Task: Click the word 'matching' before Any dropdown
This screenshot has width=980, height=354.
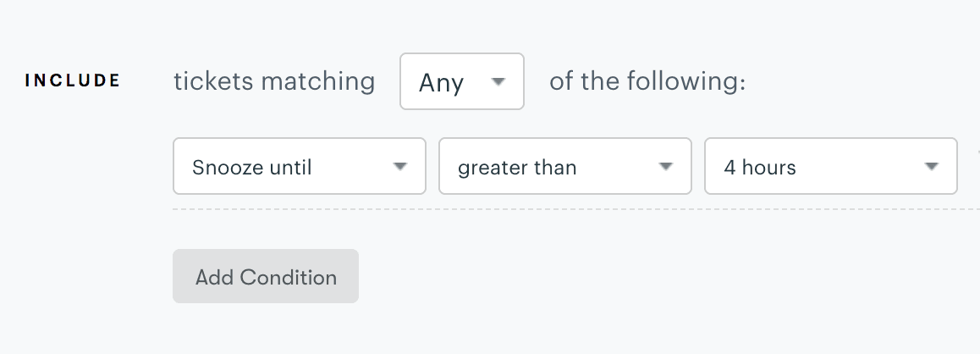Action: (x=318, y=81)
